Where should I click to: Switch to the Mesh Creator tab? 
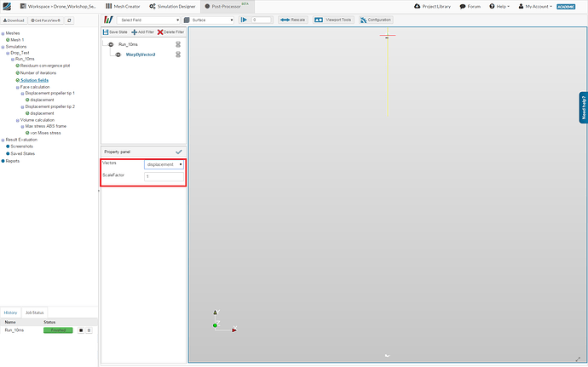[x=123, y=6]
